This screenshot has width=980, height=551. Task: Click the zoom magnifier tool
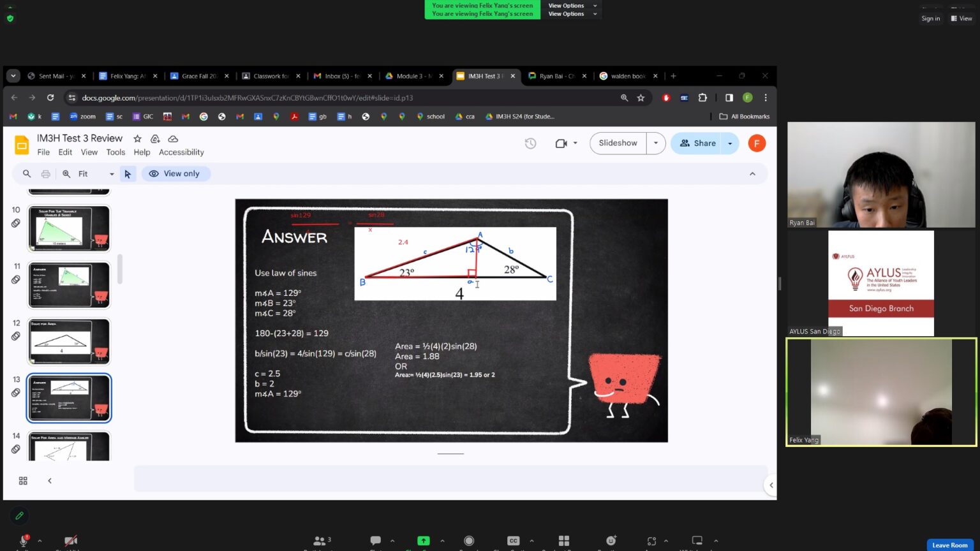coord(66,173)
